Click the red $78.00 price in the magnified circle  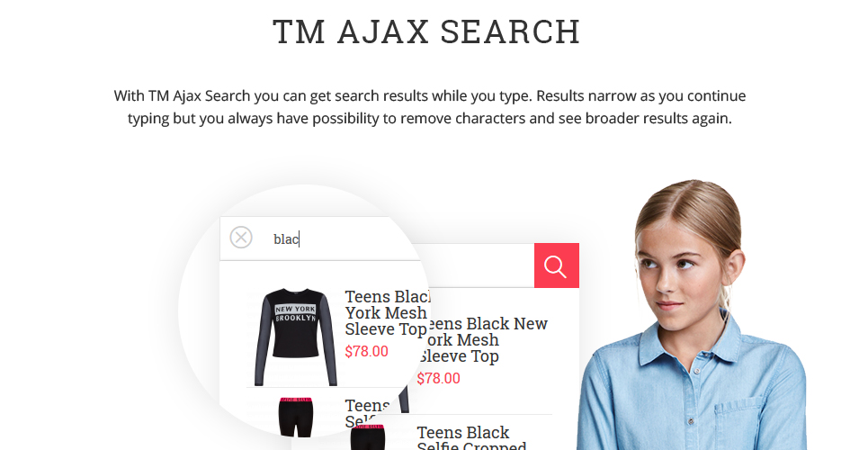tap(366, 351)
